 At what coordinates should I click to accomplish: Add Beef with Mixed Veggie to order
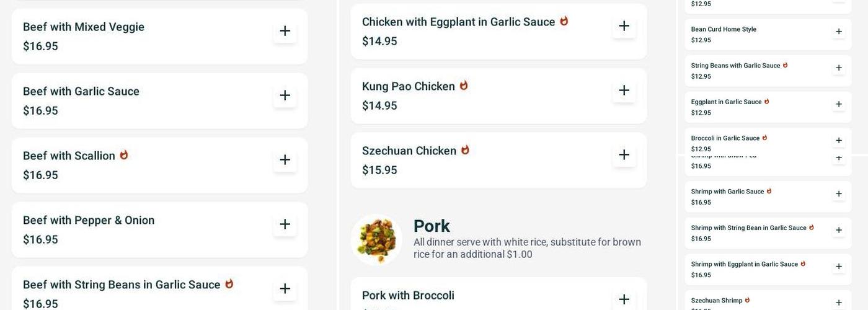(x=285, y=31)
